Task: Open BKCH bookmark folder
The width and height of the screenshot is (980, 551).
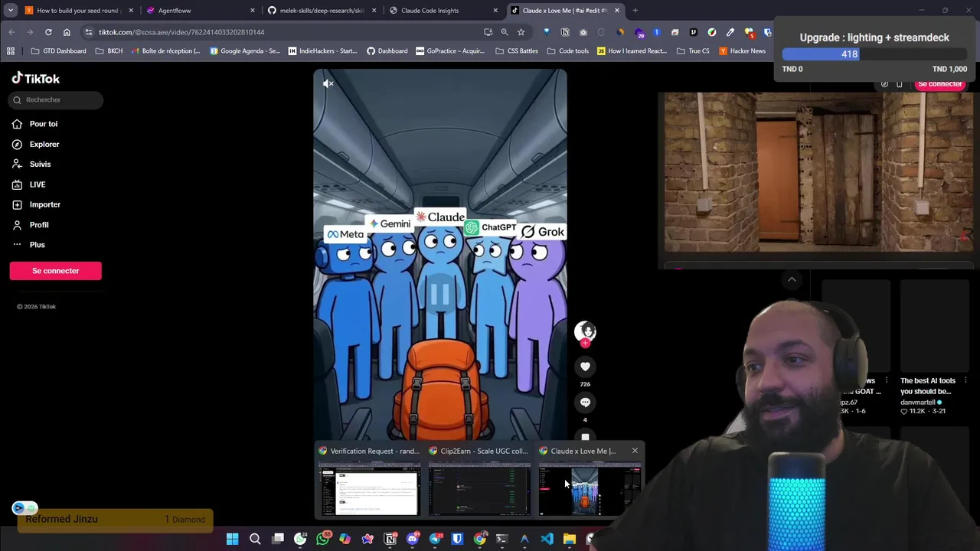Action: (x=109, y=51)
